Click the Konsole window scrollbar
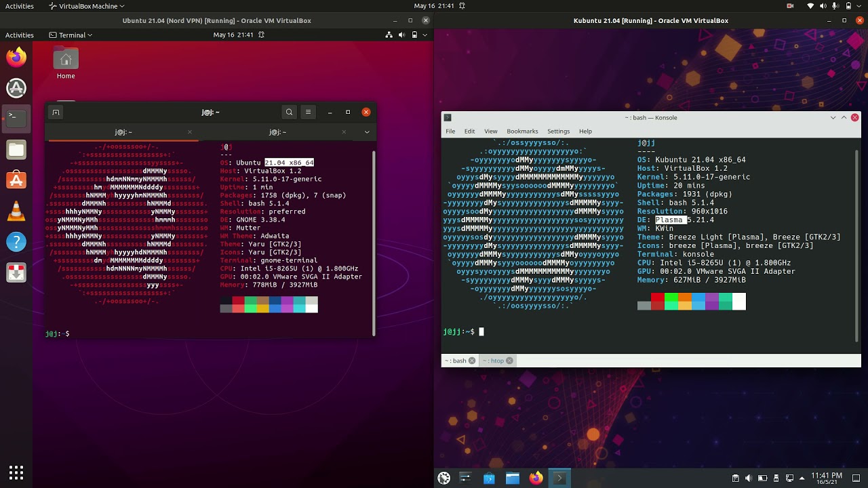Screen dimensions: 868x488 pyautogui.click(x=857, y=247)
